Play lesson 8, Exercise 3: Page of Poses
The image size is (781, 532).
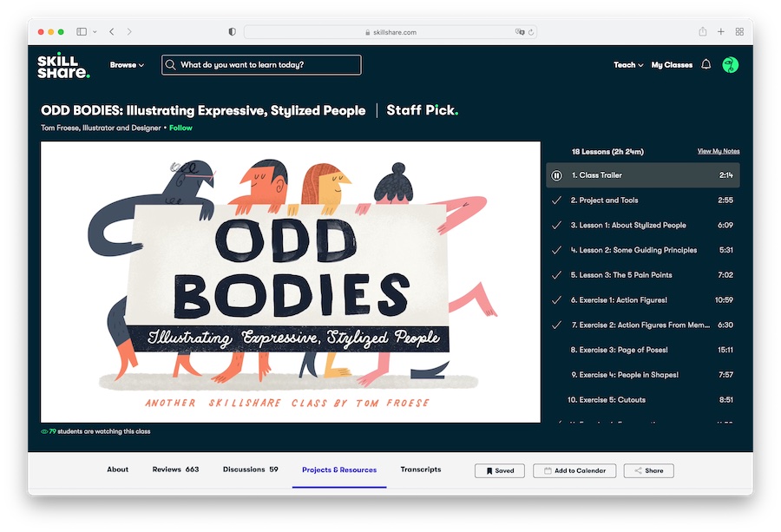click(643, 350)
